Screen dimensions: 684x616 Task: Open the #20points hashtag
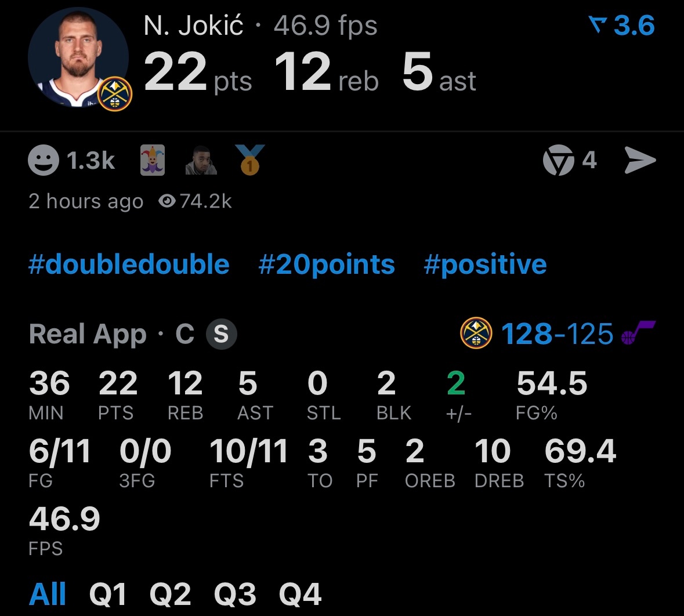tap(326, 264)
